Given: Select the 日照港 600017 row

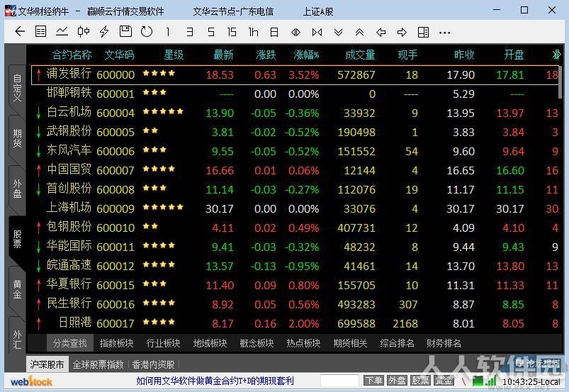Looking at the screenshot, I should tap(295, 323).
